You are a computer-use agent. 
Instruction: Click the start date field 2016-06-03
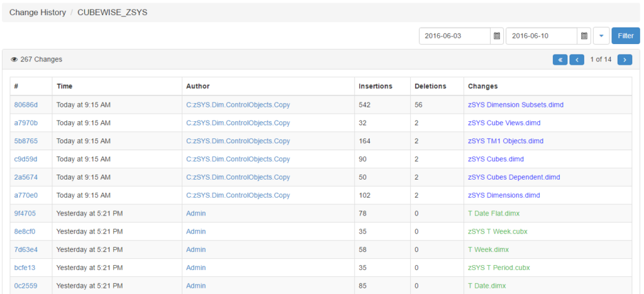454,36
